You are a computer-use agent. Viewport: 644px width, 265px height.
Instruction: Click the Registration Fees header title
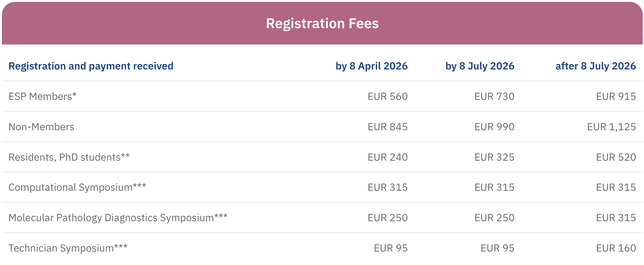coord(322,24)
